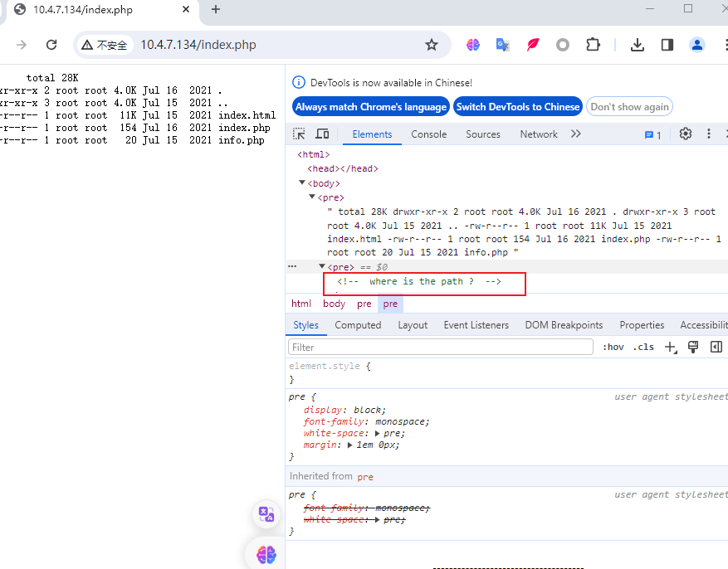Switch to the Network tab
Screen dimensions: 728x569
coord(539,134)
